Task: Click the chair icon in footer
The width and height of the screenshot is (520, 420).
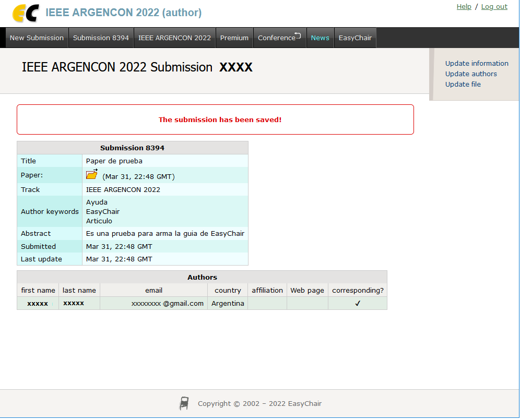Action: 184,403
